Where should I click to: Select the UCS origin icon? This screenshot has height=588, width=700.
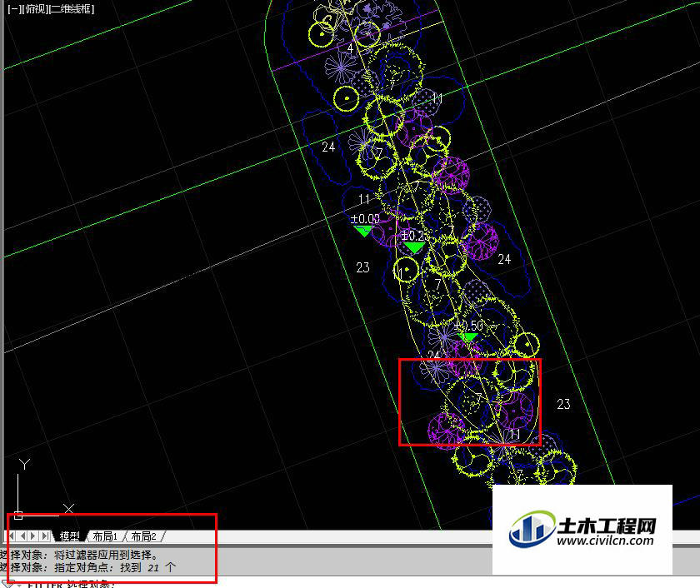tap(18, 516)
